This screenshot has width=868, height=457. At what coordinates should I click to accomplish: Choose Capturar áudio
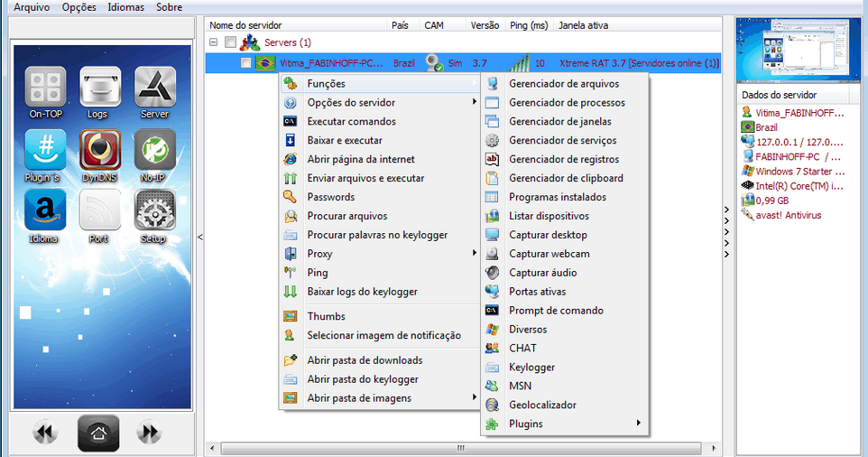(564, 273)
